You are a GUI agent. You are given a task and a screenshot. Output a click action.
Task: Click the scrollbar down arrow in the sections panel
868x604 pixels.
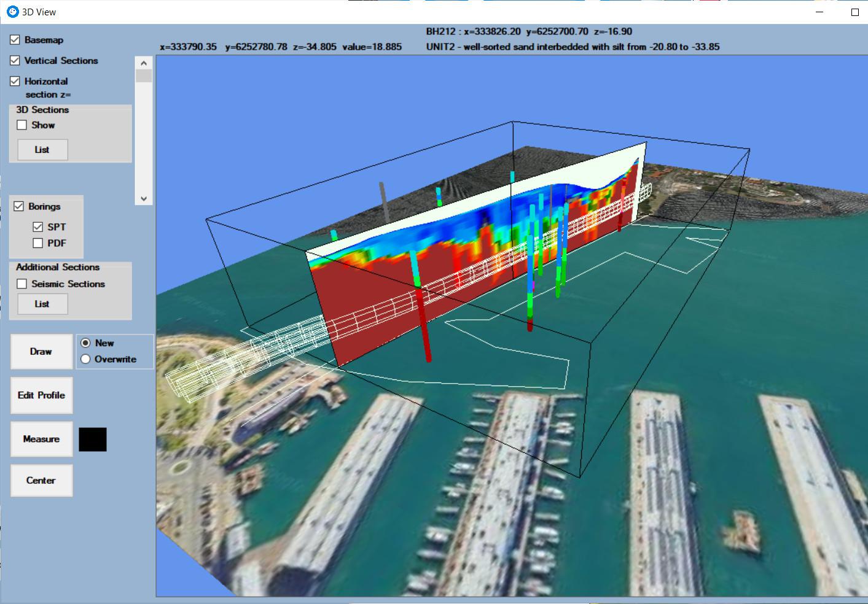[143, 198]
